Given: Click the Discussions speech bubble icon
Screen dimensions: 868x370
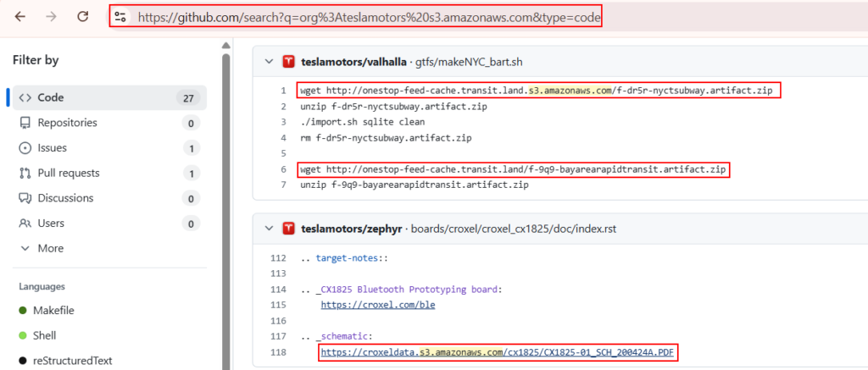Looking at the screenshot, I should pos(25,198).
